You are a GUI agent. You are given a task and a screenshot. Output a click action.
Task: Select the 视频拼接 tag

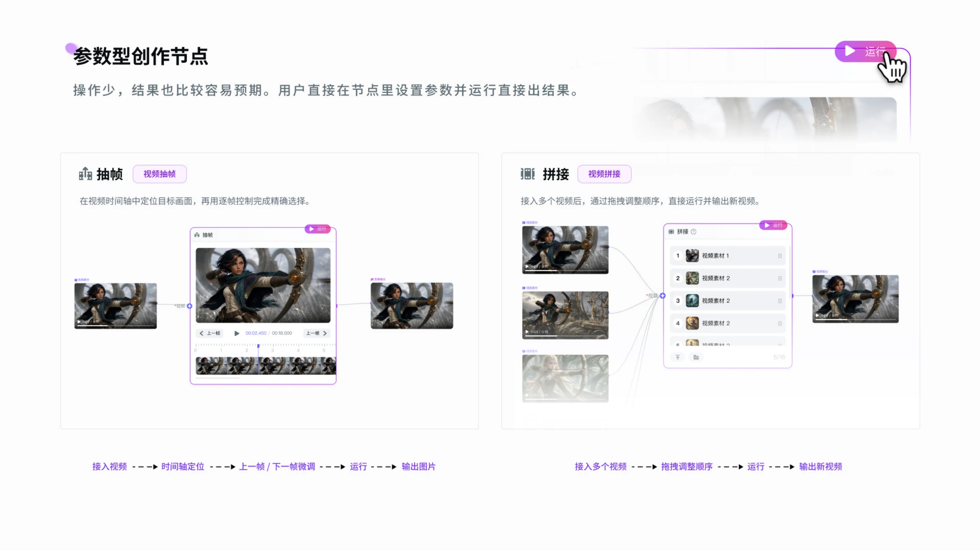click(604, 174)
